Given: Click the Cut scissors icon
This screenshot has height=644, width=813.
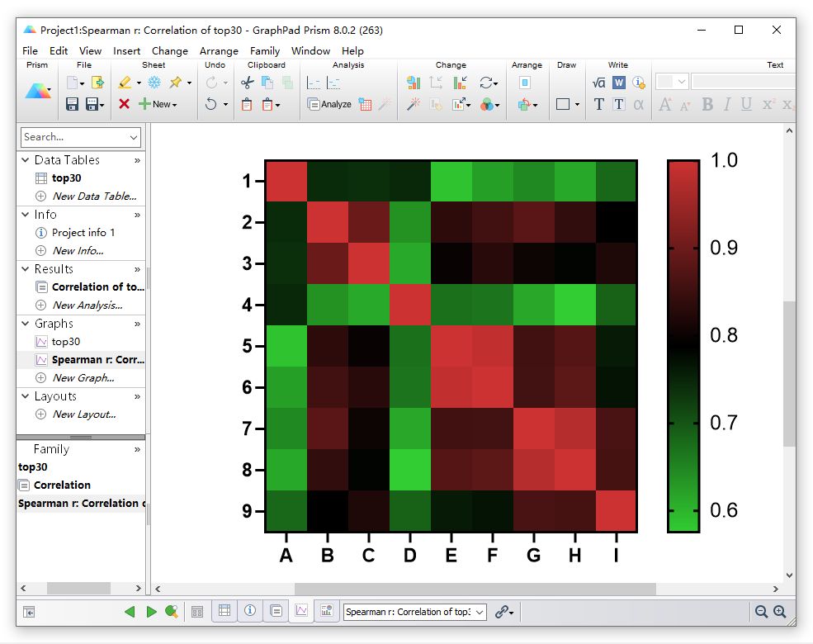Looking at the screenshot, I should pos(248,83).
